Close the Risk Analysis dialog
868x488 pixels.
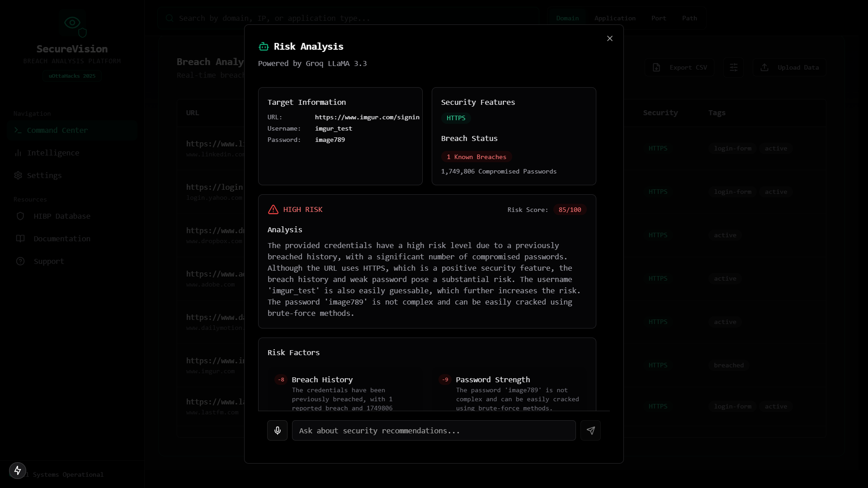click(x=609, y=38)
